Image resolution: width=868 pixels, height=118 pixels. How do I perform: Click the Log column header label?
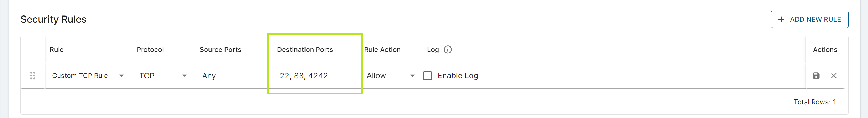click(433, 50)
